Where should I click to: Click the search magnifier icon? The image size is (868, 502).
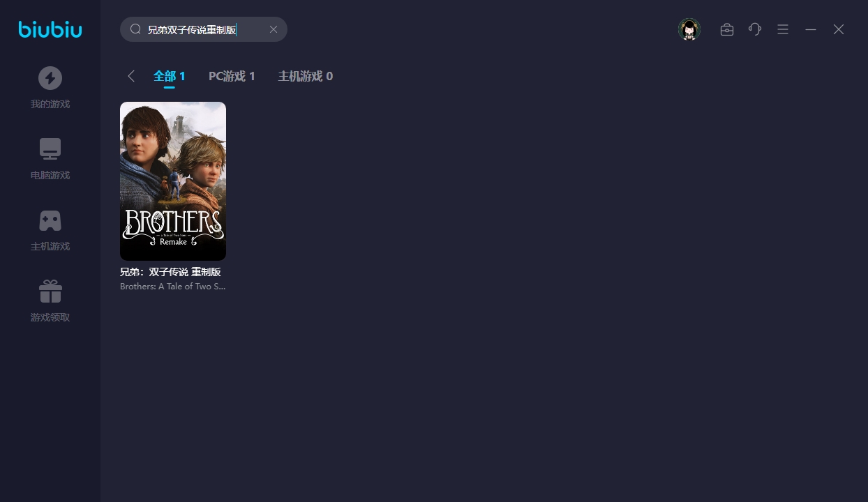(136, 29)
